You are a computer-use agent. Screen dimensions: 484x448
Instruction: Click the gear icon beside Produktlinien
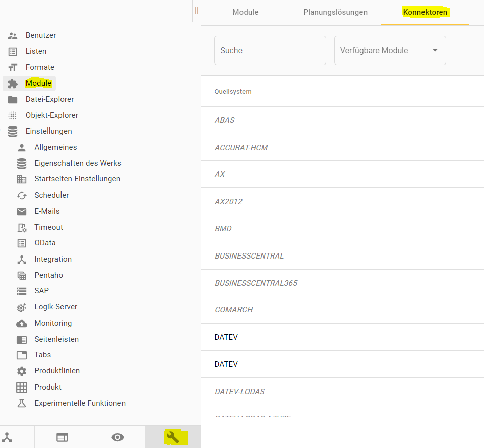click(22, 371)
